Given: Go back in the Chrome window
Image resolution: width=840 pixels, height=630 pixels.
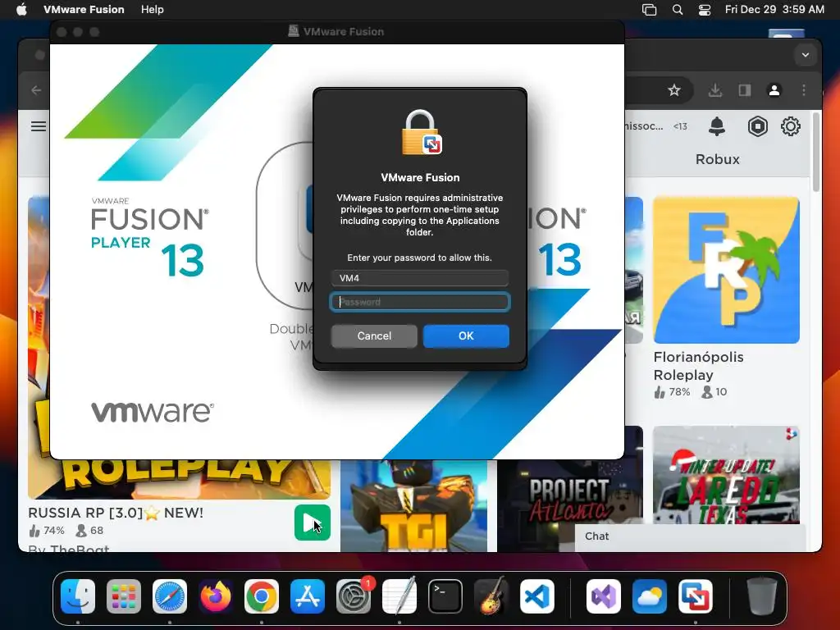Looking at the screenshot, I should [x=36, y=90].
